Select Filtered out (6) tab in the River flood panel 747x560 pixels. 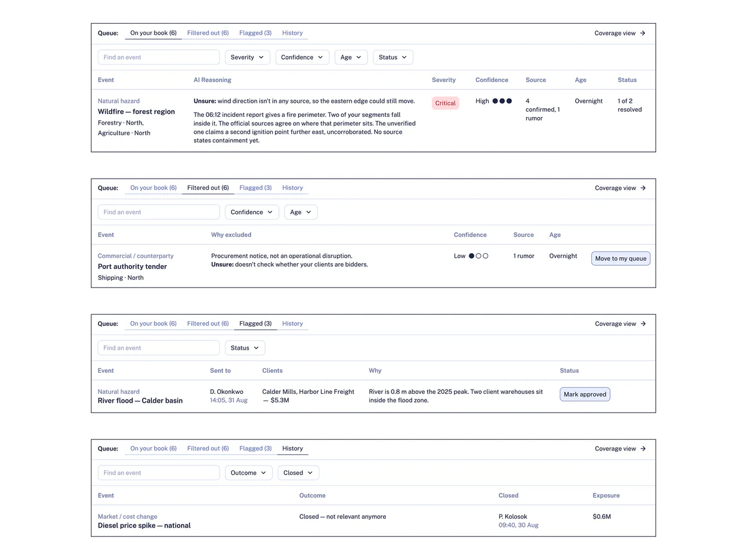tap(208, 324)
